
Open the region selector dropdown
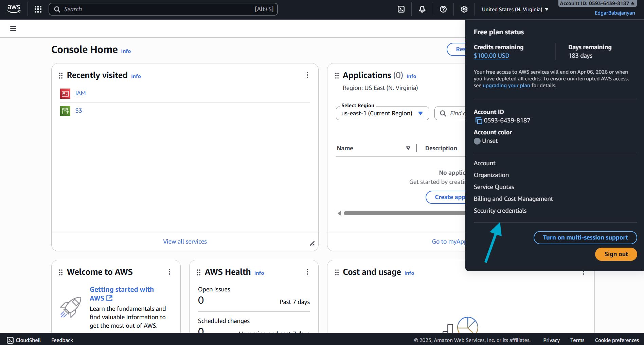[x=514, y=9]
